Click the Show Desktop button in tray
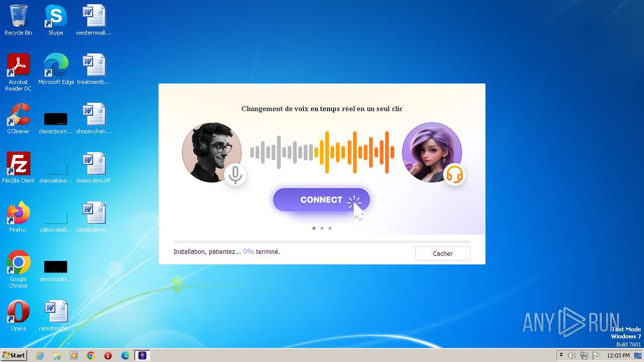The image size is (644, 362). tap(638, 355)
